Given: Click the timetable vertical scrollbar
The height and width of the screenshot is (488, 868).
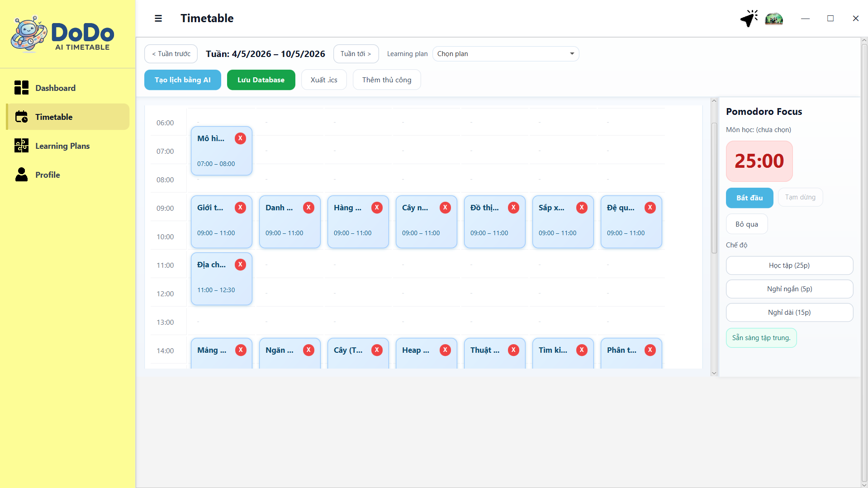Looking at the screenshot, I should pos(714,188).
